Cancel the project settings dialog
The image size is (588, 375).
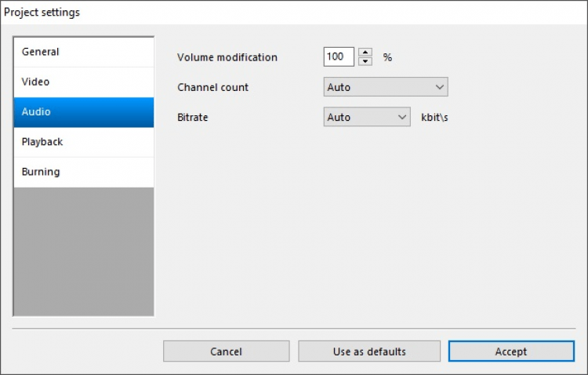pyautogui.click(x=226, y=351)
